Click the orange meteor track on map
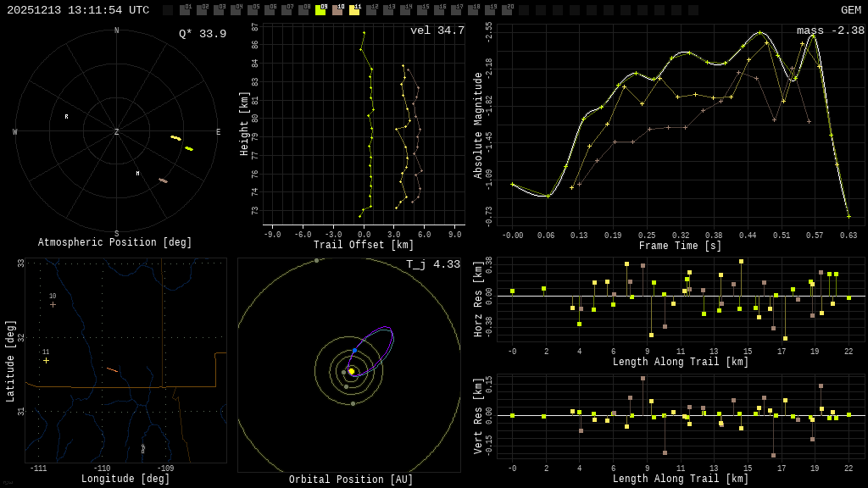The width and height of the screenshot is (868, 488). tap(112, 369)
